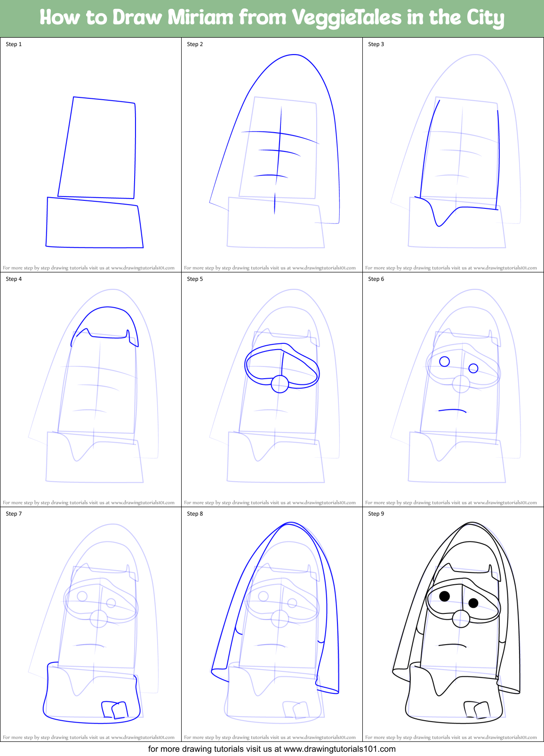544x756 pixels.
Task: Click the Step 7 panel's drawingtutorials101.com footer text
Action: pyautogui.click(x=88, y=737)
